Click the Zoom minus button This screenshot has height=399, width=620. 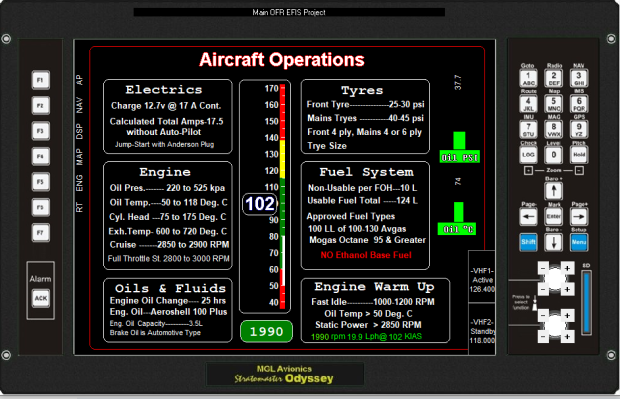[579, 170]
